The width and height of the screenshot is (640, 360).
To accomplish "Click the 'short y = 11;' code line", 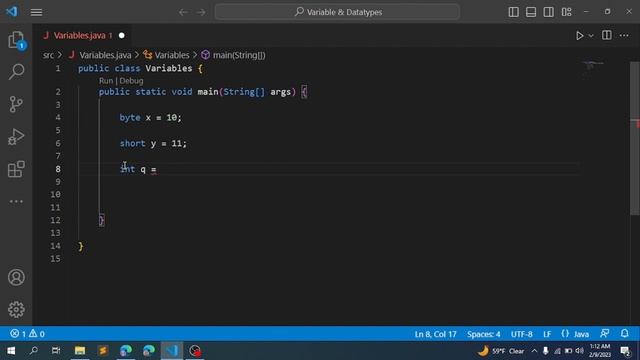I will point(153,143).
